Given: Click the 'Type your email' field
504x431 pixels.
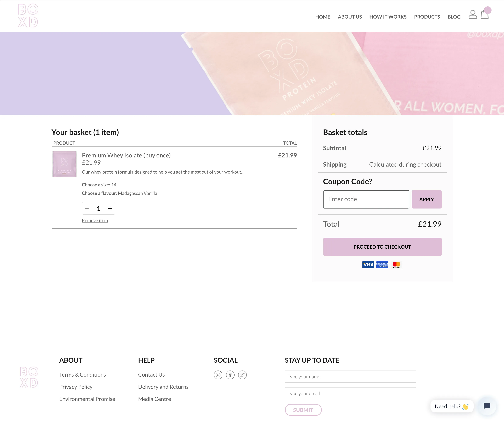Looking at the screenshot, I should pos(350,393).
